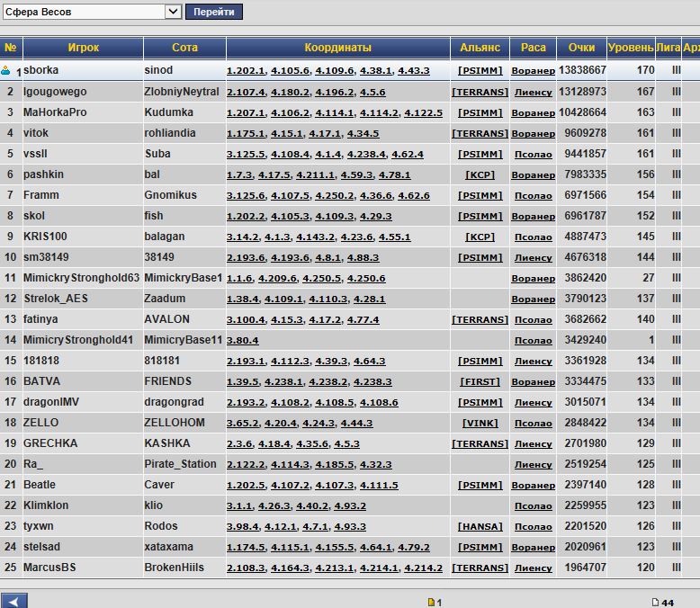
Task: Open coordinate 4.214.2 for MarcusBS
Action: 423,568
